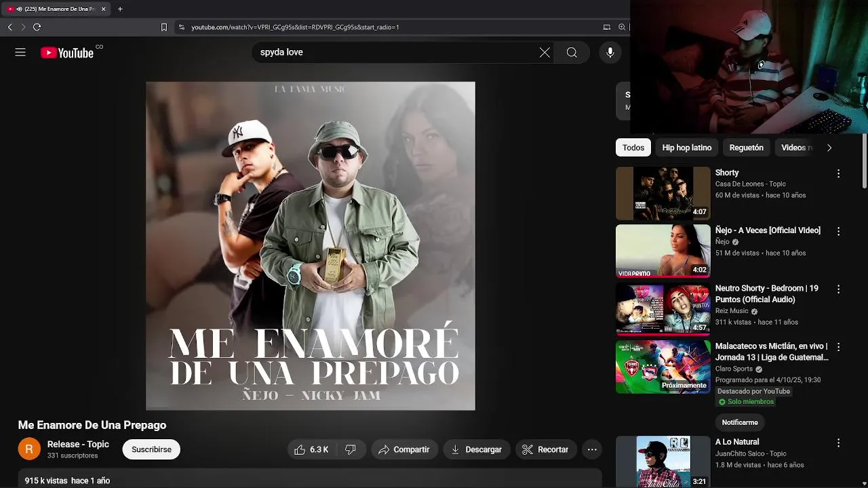Open options menu for Shorty video
Image resolution: width=868 pixels, height=488 pixels.
[x=838, y=174]
